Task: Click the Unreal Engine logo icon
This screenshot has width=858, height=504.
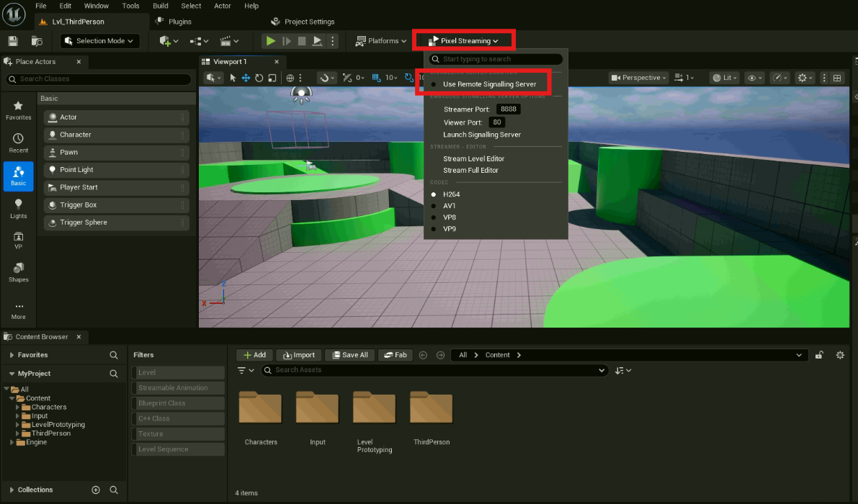Action: (14, 14)
